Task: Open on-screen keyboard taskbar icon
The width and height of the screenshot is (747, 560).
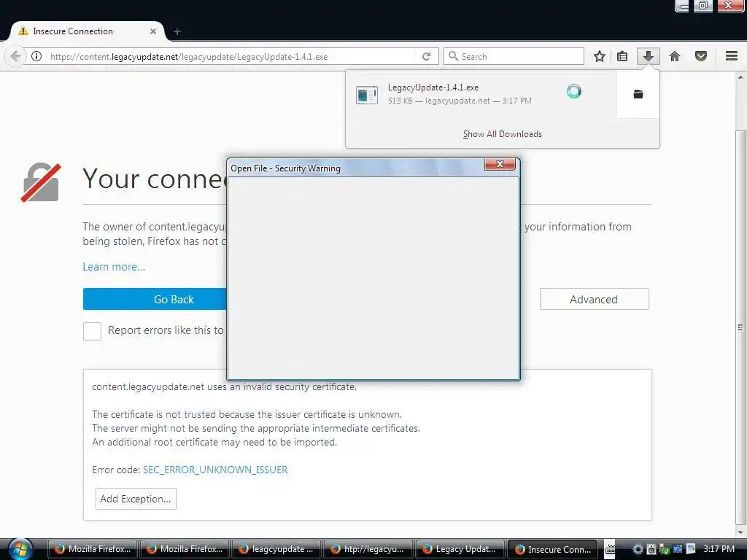Action: (610, 549)
